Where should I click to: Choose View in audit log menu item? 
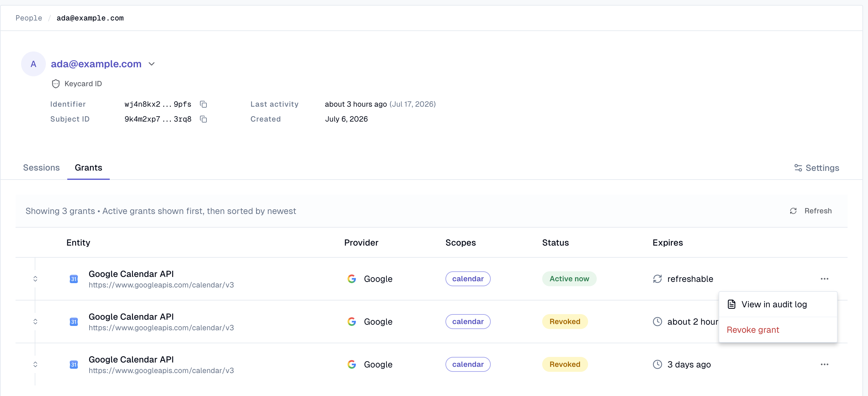click(778, 304)
